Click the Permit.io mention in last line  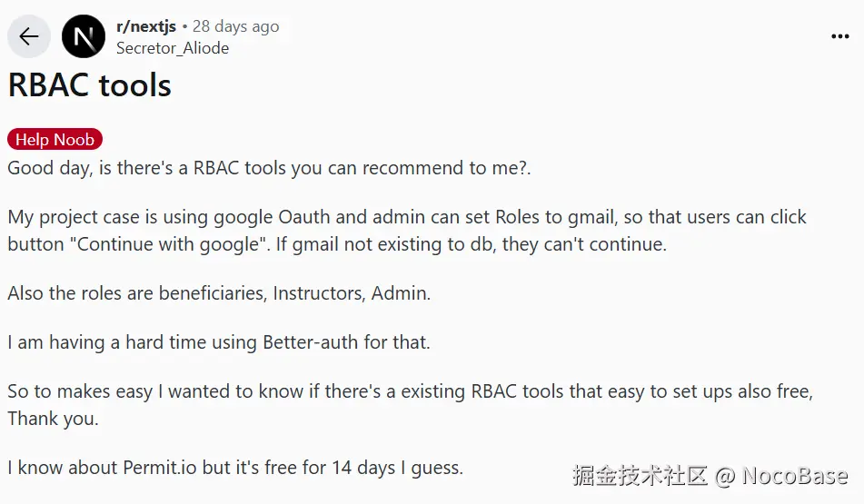[159, 468]
